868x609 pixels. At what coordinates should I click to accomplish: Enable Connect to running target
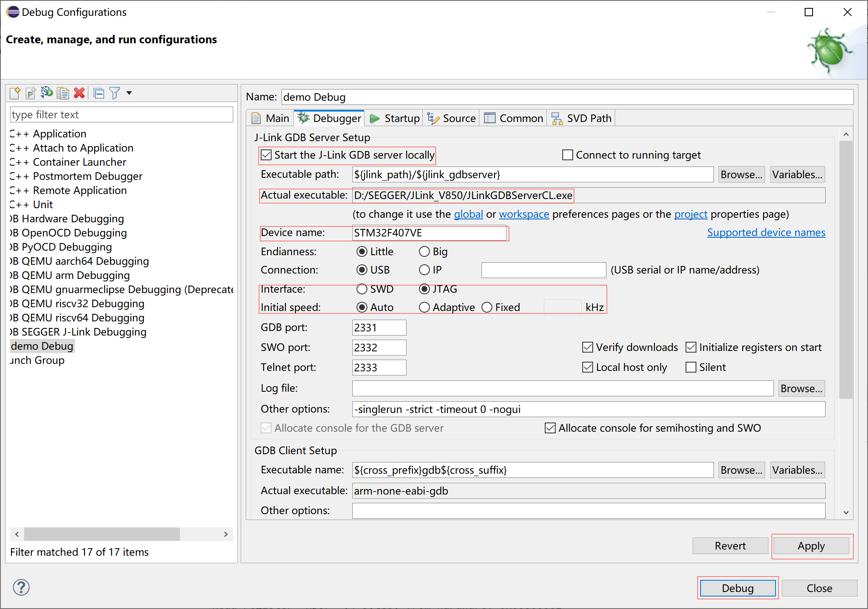coord(568,155)
